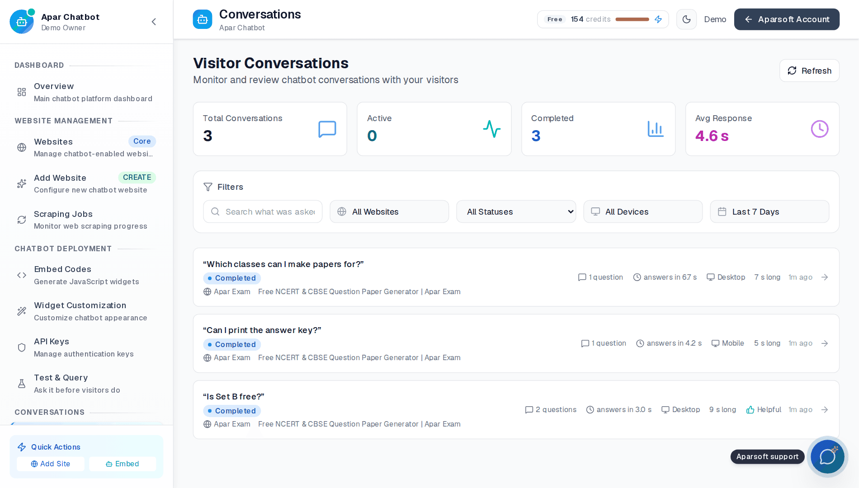Open the Last 7 Days date filter
Image resolution: width=868 pixels, height=488 pixels.
[769, 212]
